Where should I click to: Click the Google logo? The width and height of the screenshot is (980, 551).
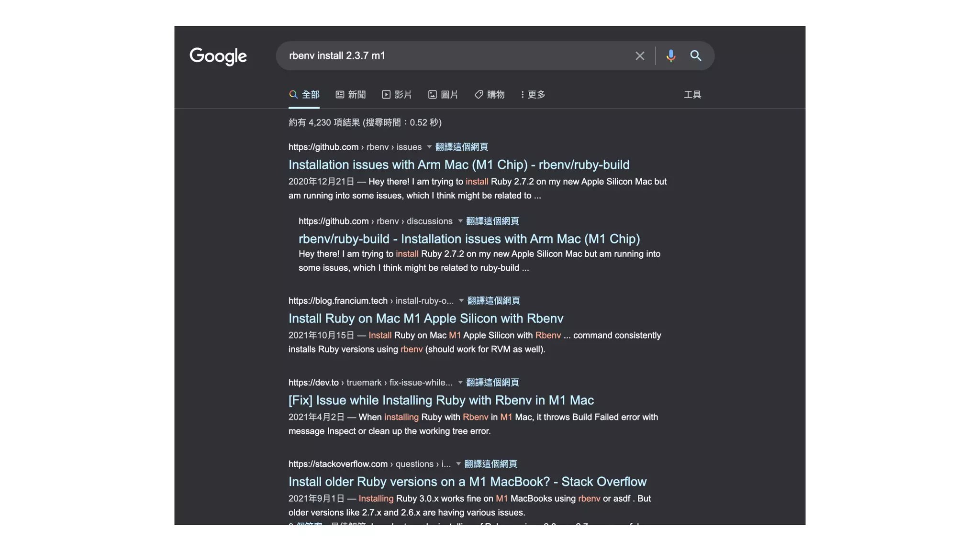tap(218, 56)
